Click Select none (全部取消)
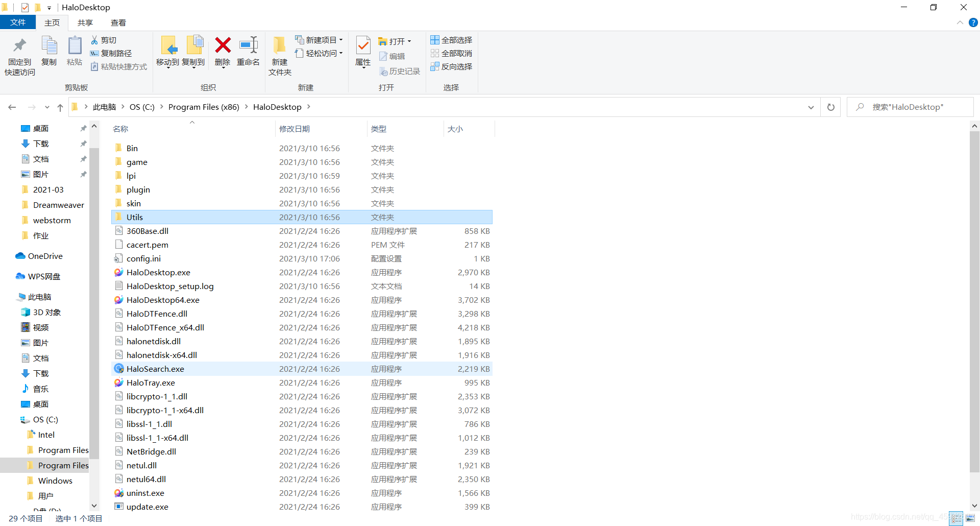Viewport: 980px width, 526px height. [x=451, y=53]
